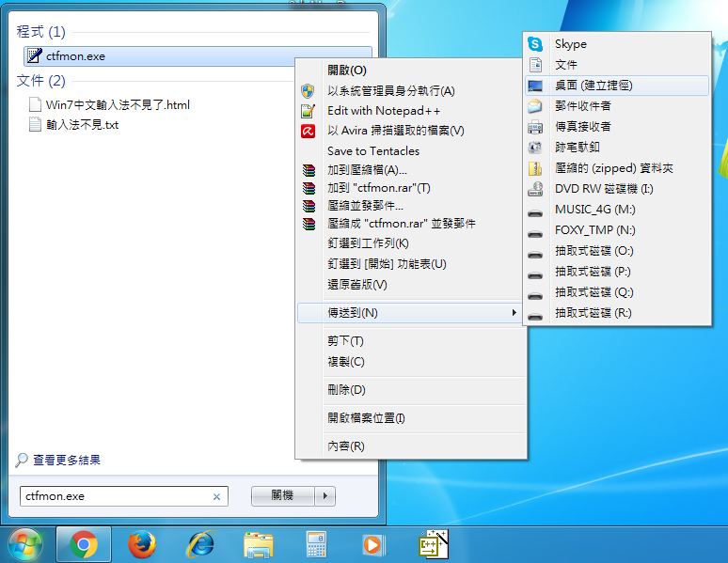
Task: Click 查看更多結果 link
Action: coord(67,460)
